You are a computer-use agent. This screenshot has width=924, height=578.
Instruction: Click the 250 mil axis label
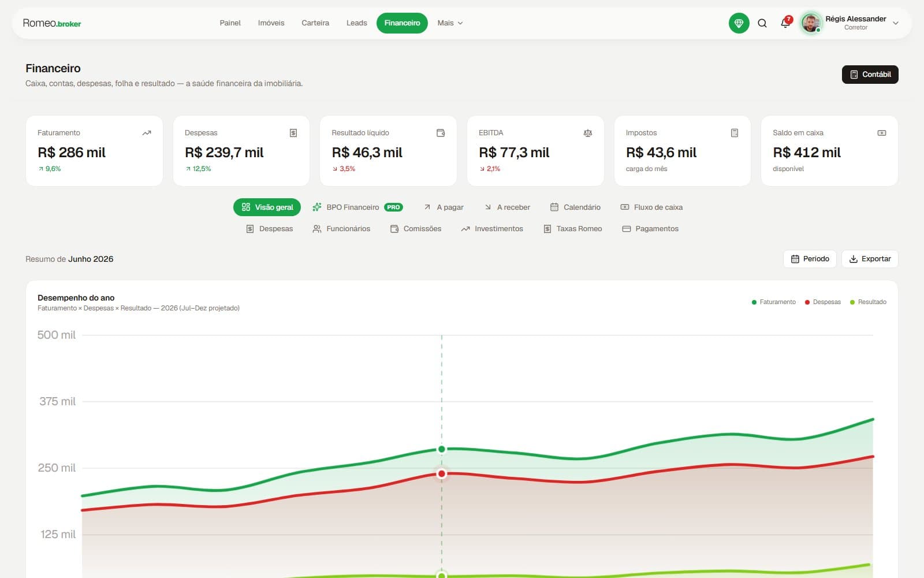pyautogui.click(x=57, y=468)
